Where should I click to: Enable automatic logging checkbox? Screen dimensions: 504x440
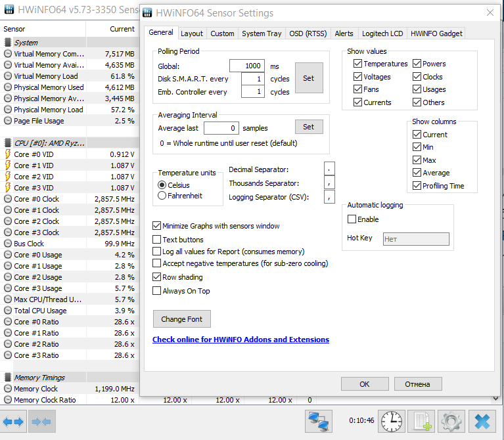pyautogui.click(x=352, y=219)
